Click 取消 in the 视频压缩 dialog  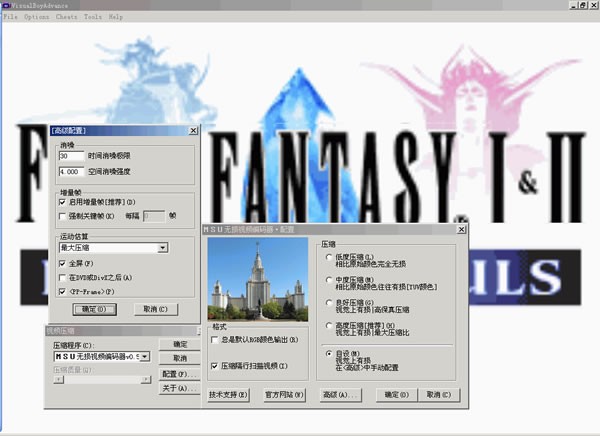click(x=180, y=358)
